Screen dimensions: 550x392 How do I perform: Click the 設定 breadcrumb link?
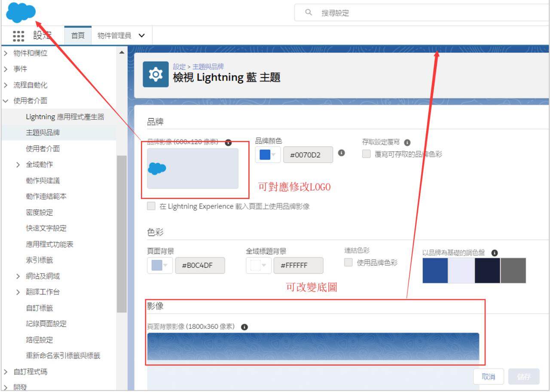[x=179, y=67]
